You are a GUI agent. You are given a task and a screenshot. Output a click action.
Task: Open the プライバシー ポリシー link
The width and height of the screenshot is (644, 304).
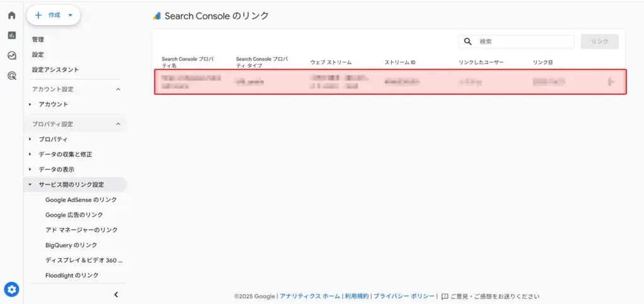click(x=404, y=296)
